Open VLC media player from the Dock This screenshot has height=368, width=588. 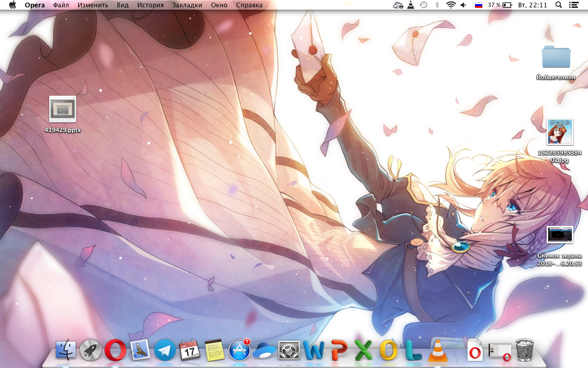tap(438, 351)
